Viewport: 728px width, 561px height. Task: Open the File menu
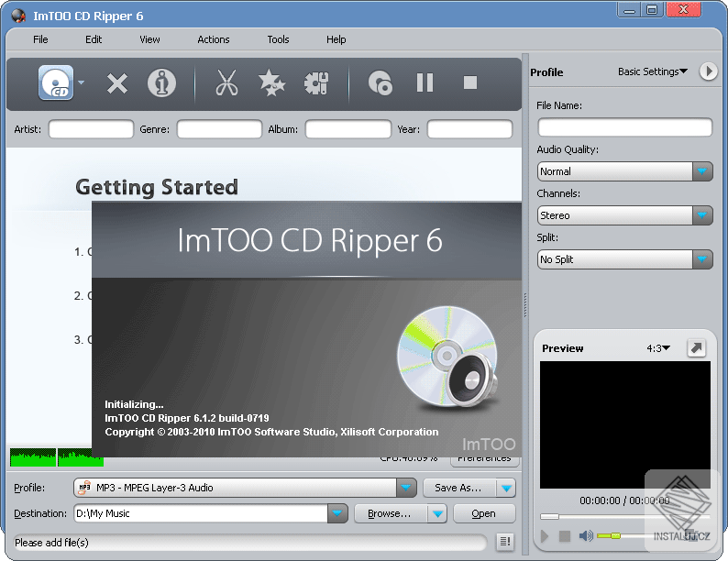pyautogui.click(x=40, y=39)
